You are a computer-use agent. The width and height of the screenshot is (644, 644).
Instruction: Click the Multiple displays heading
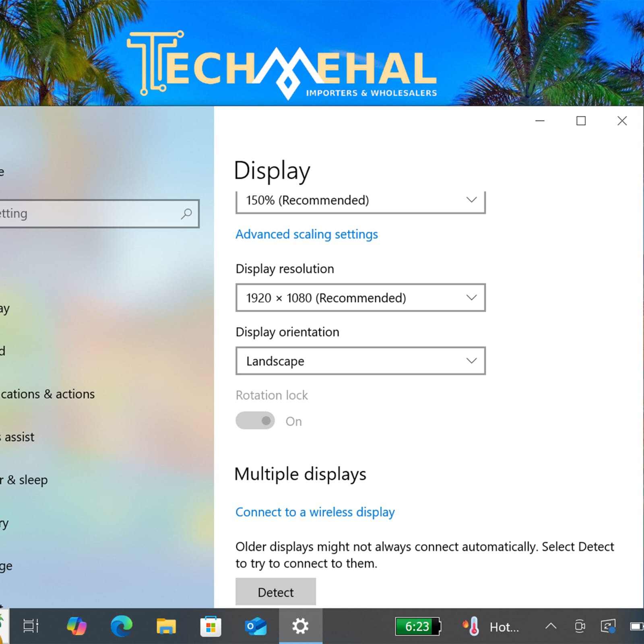(300, 474)
